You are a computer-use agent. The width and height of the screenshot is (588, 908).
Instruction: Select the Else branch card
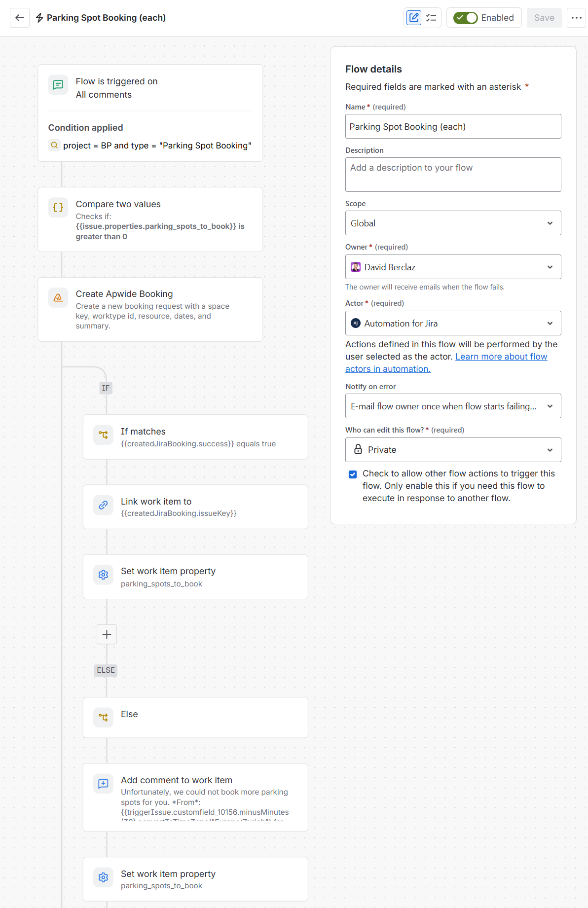pyautogui.click(x=195, y=718)
